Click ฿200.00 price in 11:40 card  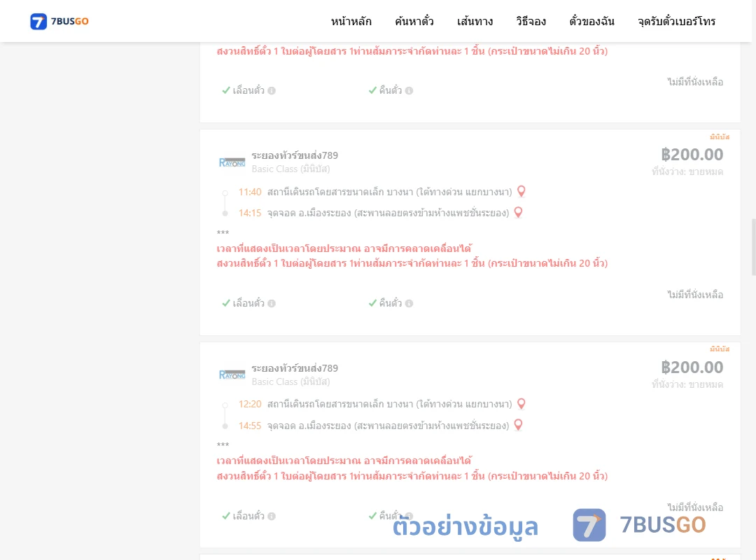(692, 154)
